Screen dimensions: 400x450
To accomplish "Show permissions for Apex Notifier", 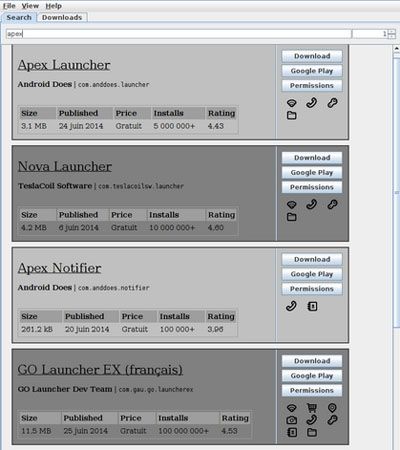I will coord(312,289).
